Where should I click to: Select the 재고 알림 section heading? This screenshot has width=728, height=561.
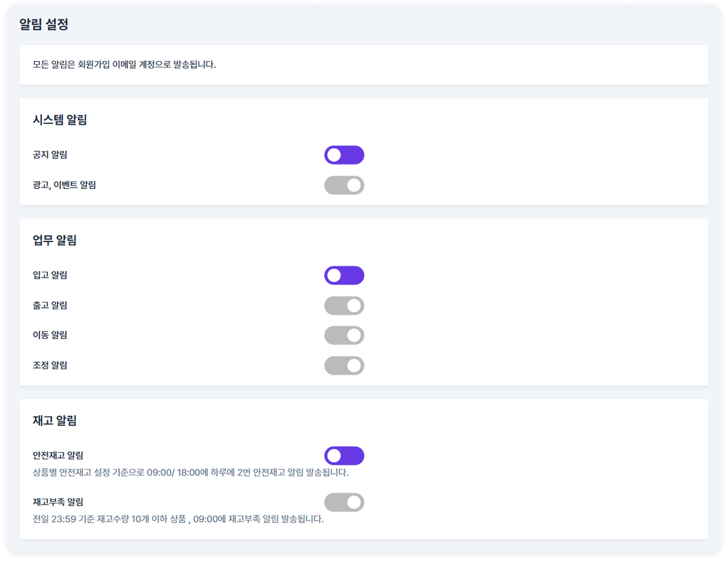pyautogui.click(x=54, y=421)
